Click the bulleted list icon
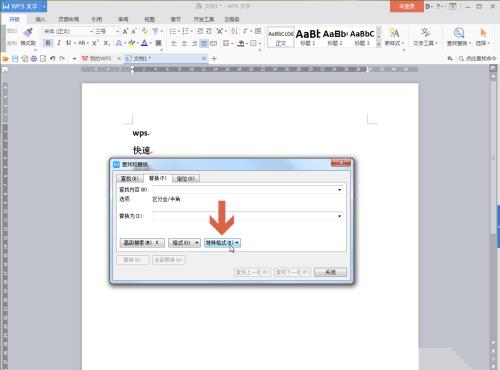The width and height of the screenshot is (500, 370). (173, 31)
